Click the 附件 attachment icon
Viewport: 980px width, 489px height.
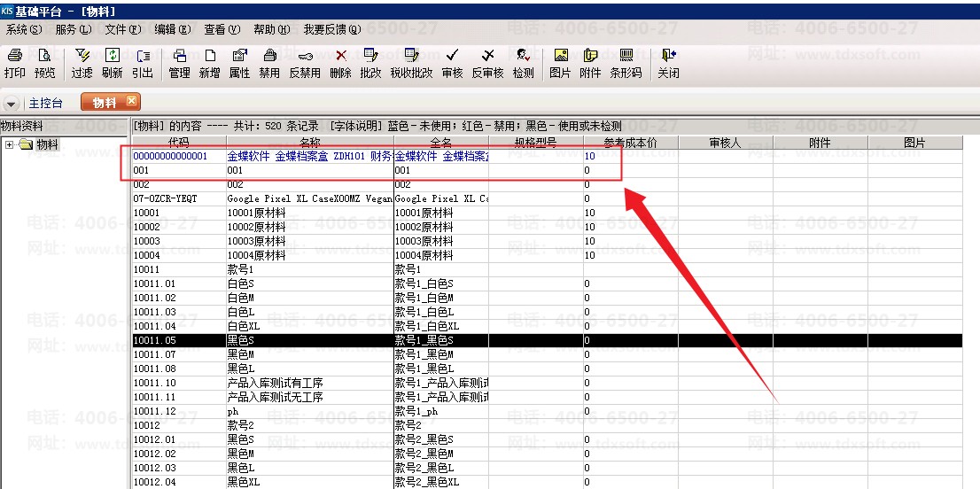[590, 62]
